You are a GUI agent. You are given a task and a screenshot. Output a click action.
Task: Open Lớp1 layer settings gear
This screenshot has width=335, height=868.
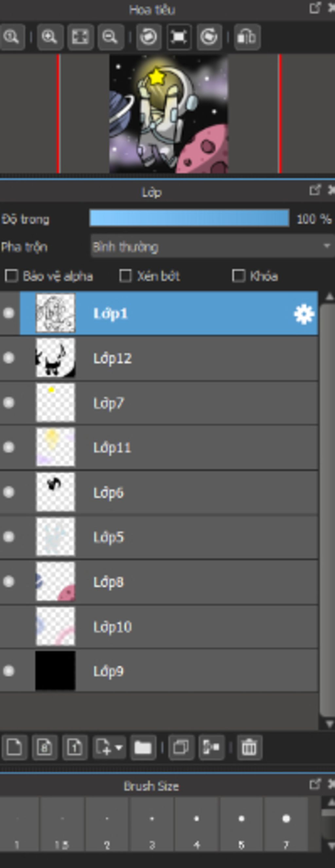point(304,314)
